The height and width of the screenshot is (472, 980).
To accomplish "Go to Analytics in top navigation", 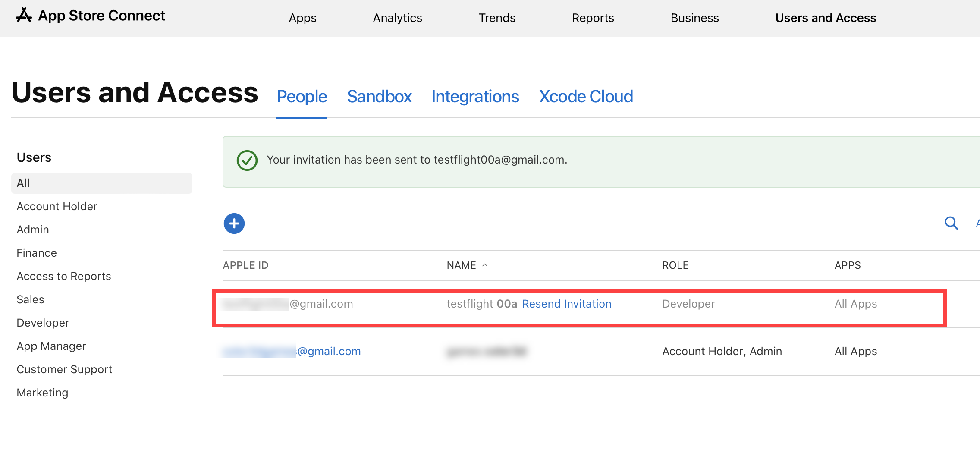I will (x=397, y=18).
